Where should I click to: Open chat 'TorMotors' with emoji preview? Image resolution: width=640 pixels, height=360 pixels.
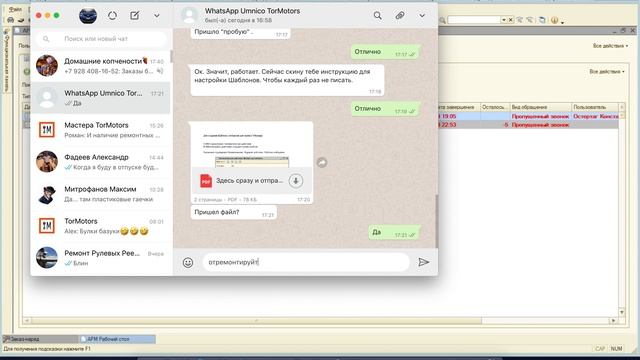[x=101, y=226]
